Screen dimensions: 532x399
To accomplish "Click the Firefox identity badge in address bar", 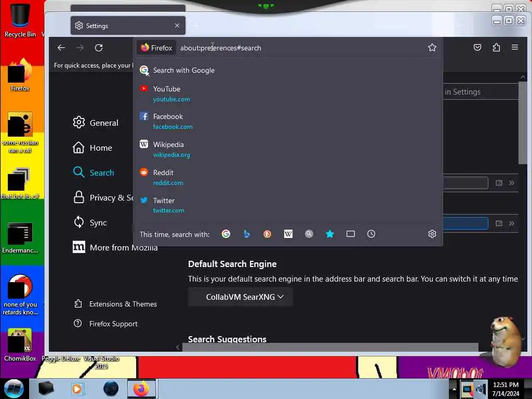I will click(x=157, y=48).
